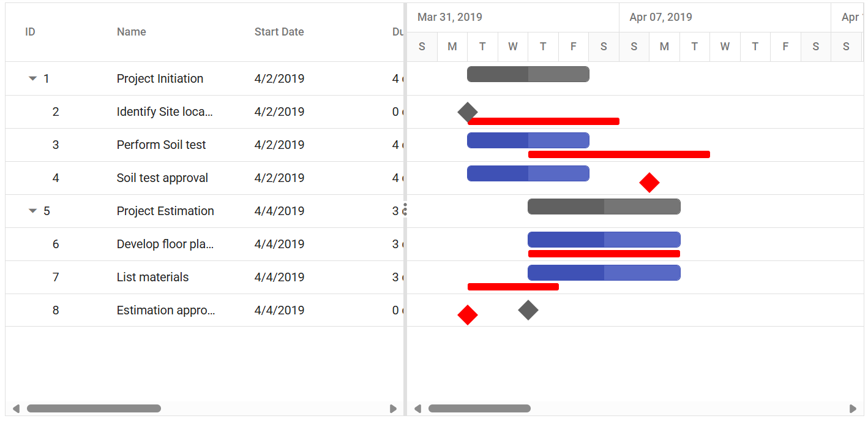Screen dimensions: 868x421
Task: Click the gray milestone diamond for Estimation approval
Action: [x=528, y=310]
